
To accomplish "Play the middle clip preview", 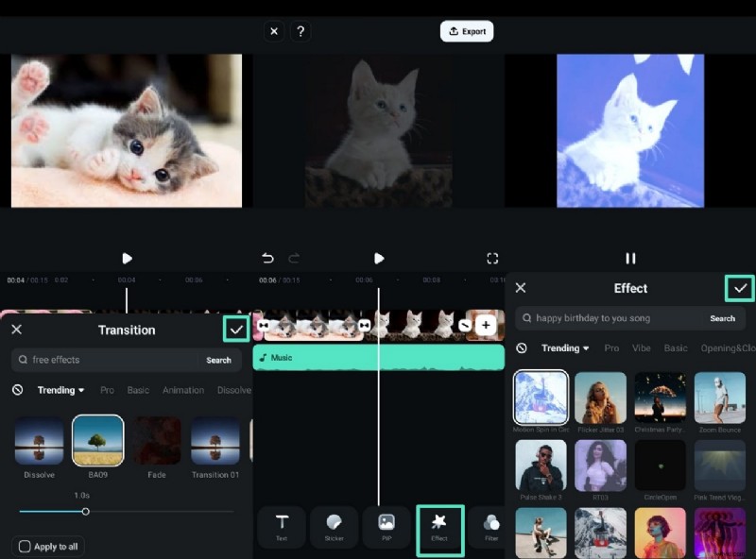I will pyautogui.click(x=379, y=258).
